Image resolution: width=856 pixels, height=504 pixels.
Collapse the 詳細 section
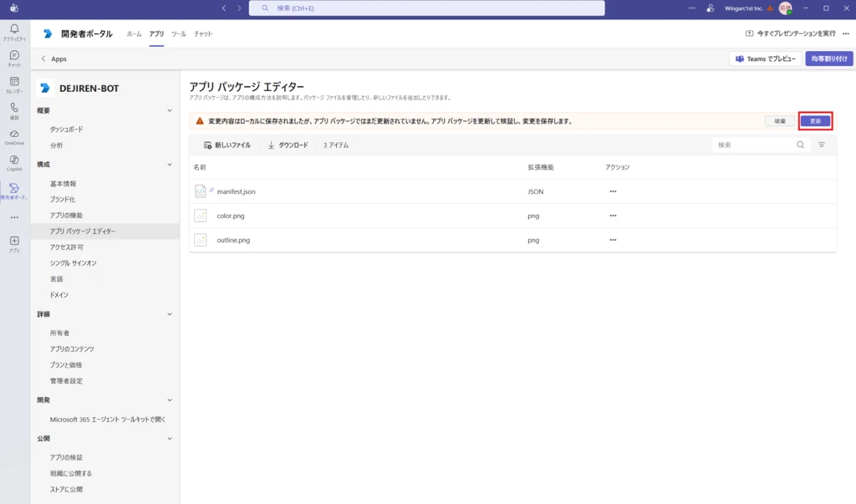pyautogui.click(x=170, y=314)
